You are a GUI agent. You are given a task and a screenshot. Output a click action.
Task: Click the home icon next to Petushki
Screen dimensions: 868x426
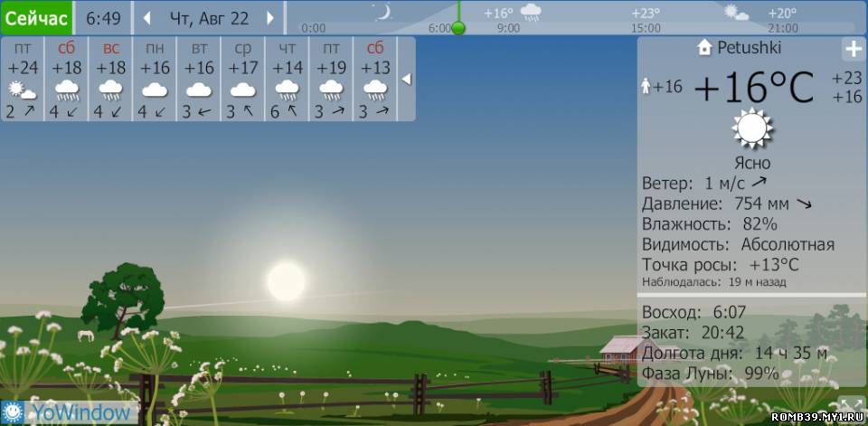pyautogui.click(x=705, y=48)
